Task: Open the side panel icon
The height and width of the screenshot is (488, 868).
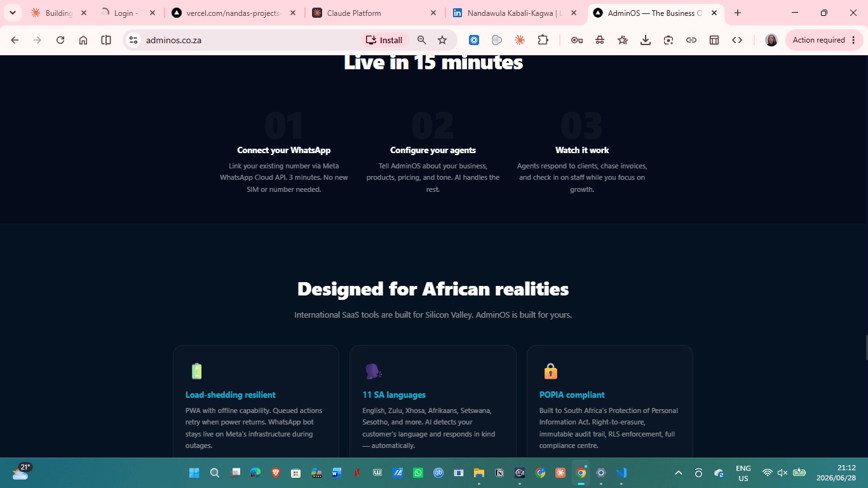Action: [106, 40]
